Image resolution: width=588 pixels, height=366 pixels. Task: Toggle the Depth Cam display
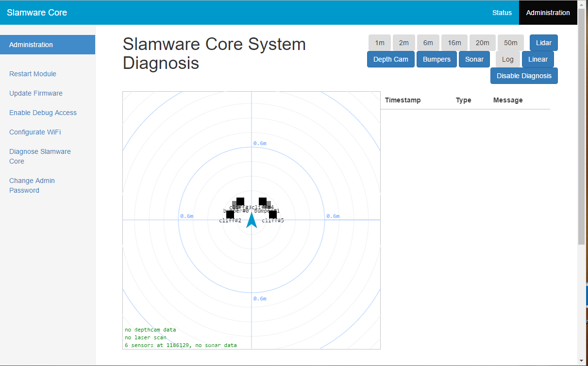point(391,59)
